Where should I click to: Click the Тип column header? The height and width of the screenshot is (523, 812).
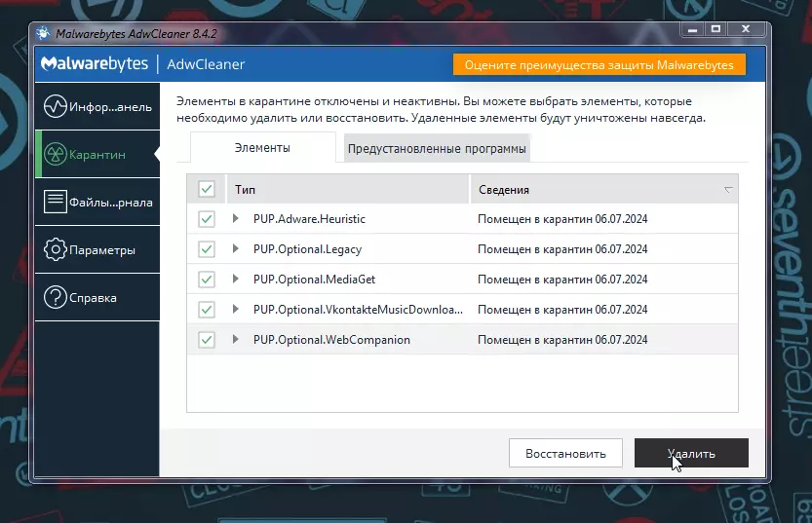tap(348, 189)
